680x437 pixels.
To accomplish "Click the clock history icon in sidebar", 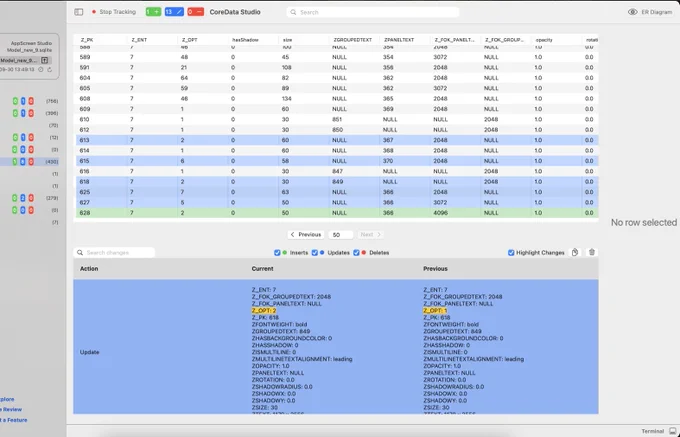I will click(x=41, y=69).
